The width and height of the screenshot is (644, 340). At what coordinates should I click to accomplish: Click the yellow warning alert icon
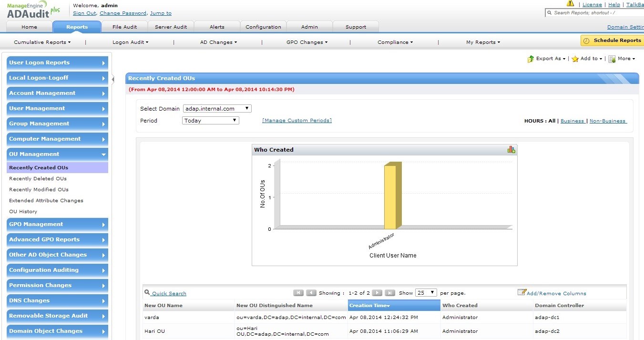coord(570,3)
